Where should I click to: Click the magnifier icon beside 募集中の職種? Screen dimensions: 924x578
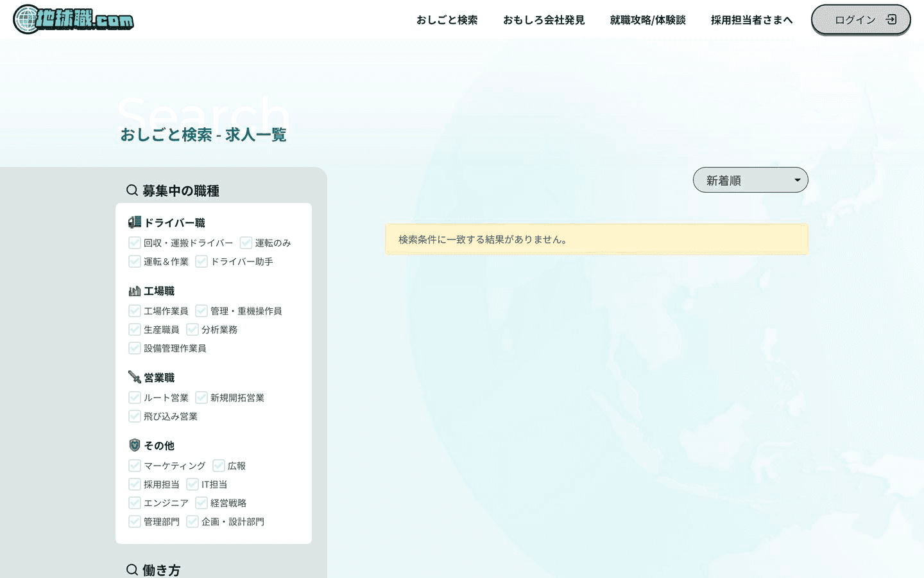tap(132, 190)
